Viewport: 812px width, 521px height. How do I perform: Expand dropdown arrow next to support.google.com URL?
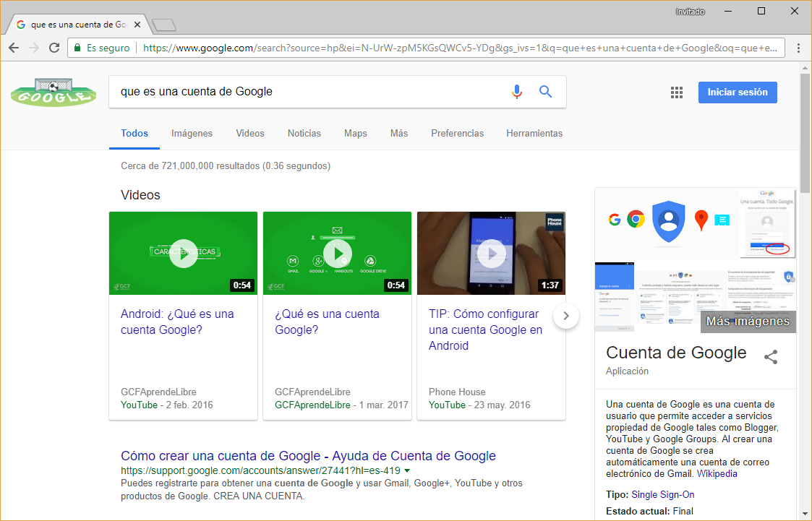point(407,471)
